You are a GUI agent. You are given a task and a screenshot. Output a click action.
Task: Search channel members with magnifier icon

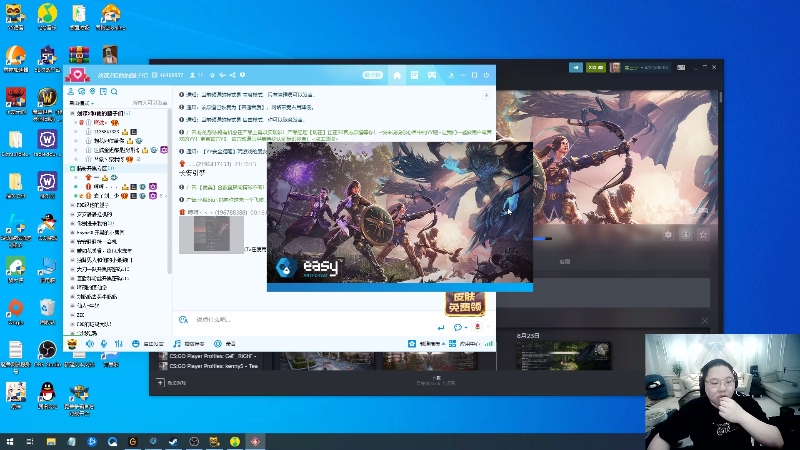114,91
